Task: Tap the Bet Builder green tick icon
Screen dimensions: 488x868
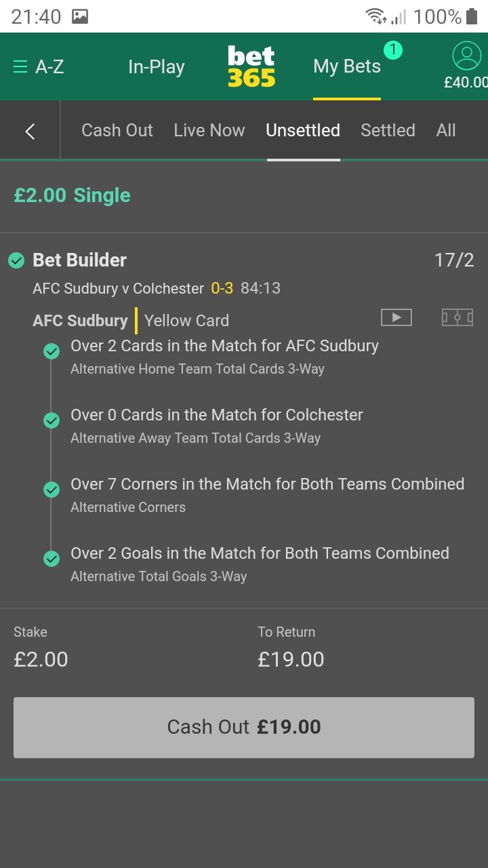Action: [16, 260]
